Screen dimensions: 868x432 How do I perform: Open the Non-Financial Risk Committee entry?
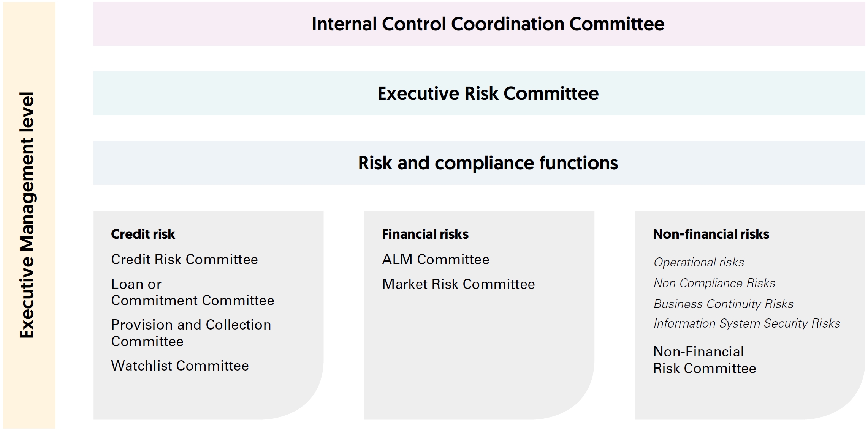[704, 360]
